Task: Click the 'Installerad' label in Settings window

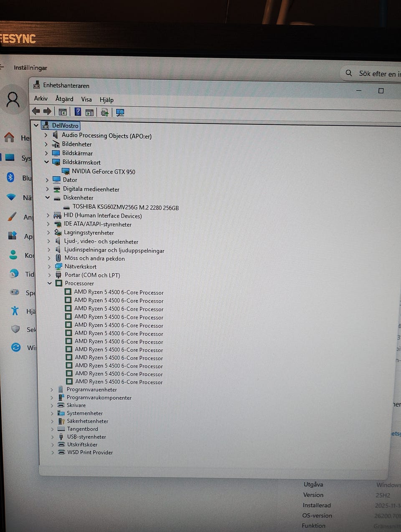Action: 317,505
